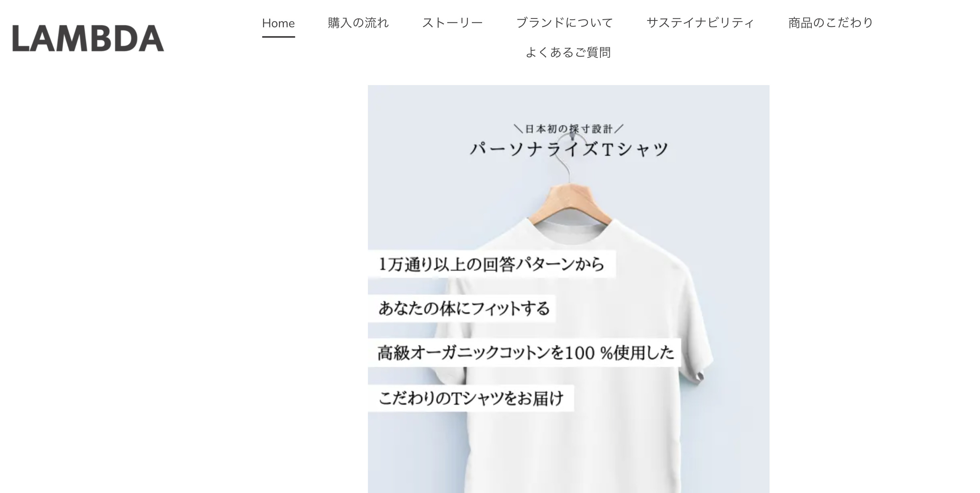The image size is (980, 493).
Task: Select 商品のこだわり in navigation
Action: pos(831,23)
